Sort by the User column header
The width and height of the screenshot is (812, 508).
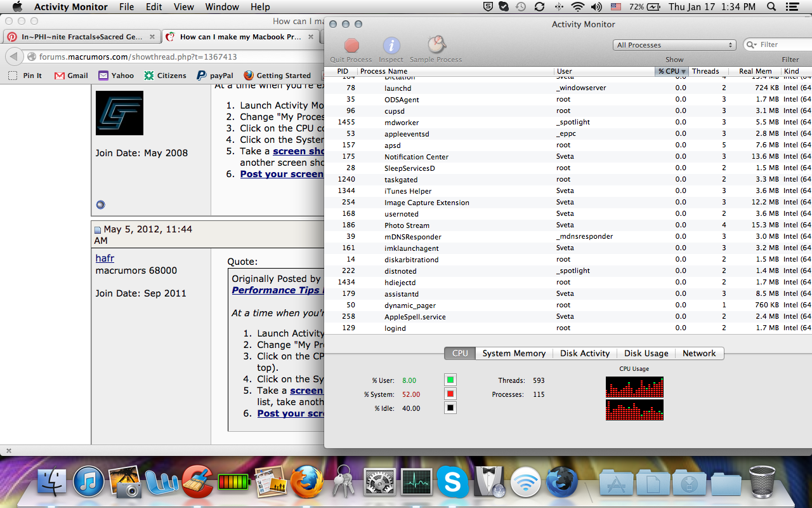pyautogui.click(x=605, y=71)
